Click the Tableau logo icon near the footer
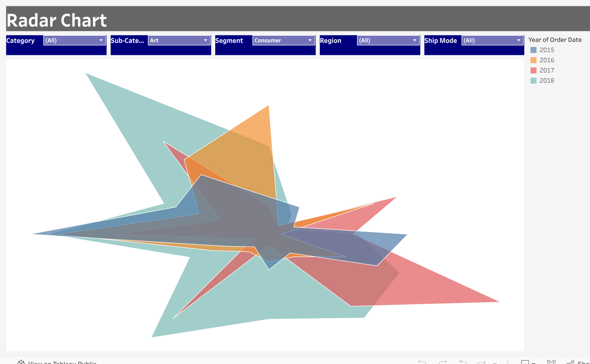This screenshot has width=590, height=364. pos(21,362)
